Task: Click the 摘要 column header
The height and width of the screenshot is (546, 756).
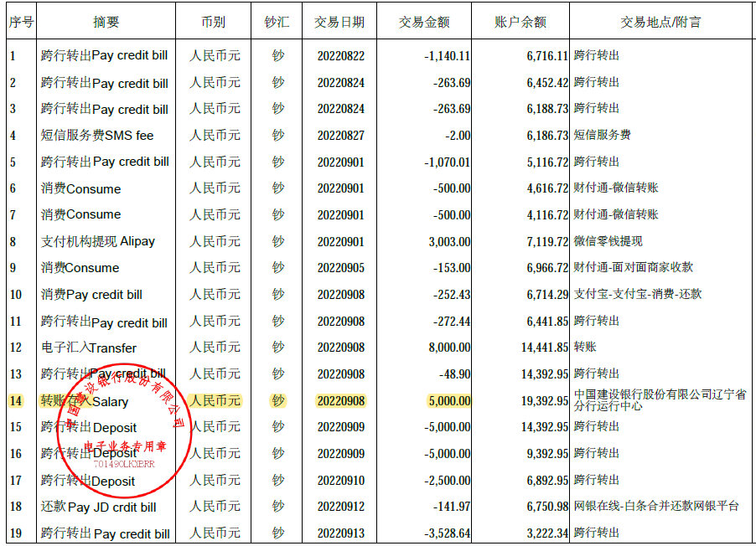Action: (x=106, y=22)
